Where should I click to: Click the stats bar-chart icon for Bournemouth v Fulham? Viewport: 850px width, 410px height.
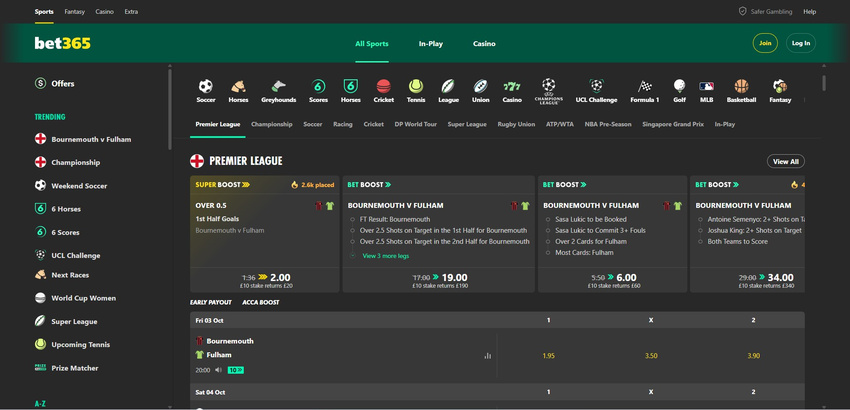point(488,356)
